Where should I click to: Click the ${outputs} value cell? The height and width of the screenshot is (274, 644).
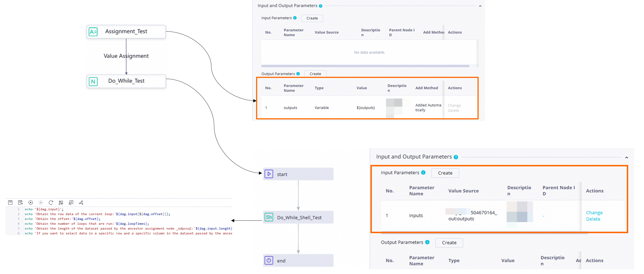(365, 108)
